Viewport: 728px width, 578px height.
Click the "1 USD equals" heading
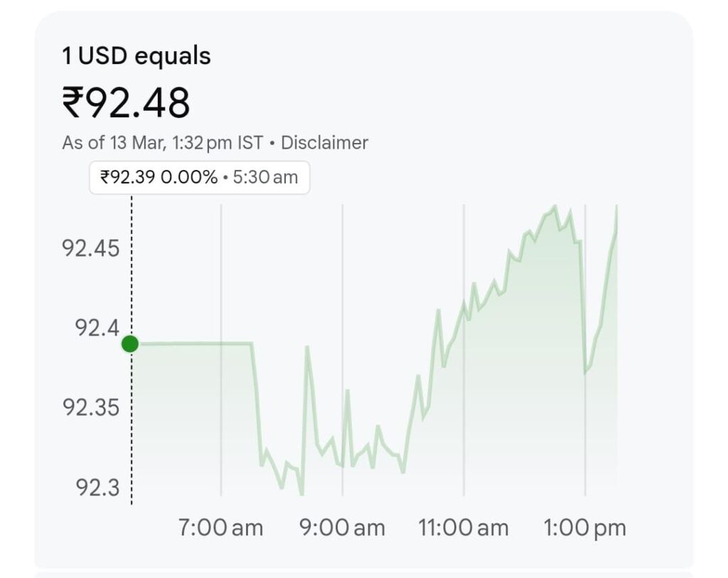136,56
